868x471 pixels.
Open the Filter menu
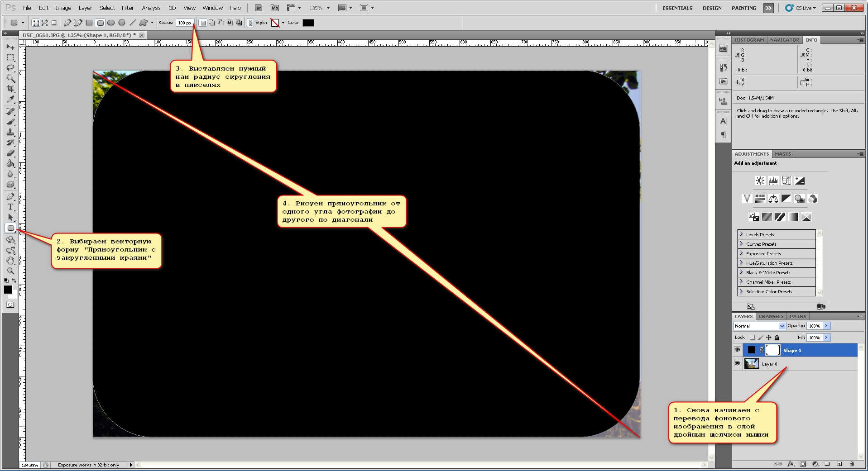coord(127,8)
